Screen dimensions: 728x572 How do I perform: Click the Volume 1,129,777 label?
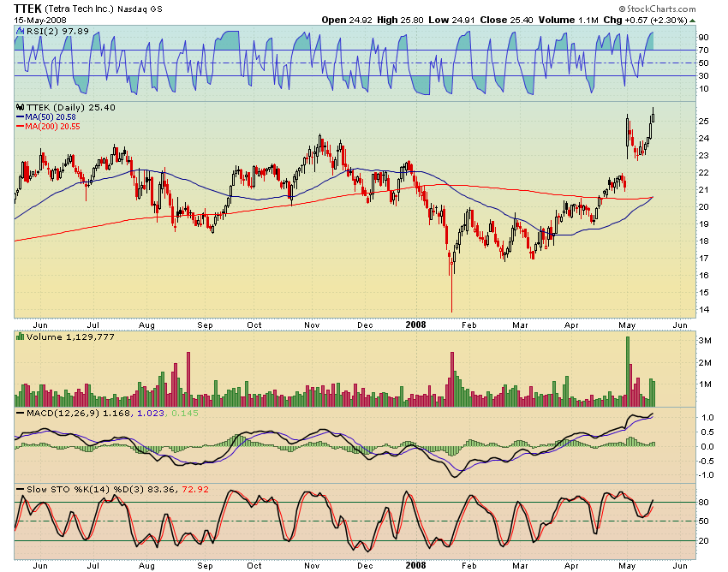(x=70, y=337)
